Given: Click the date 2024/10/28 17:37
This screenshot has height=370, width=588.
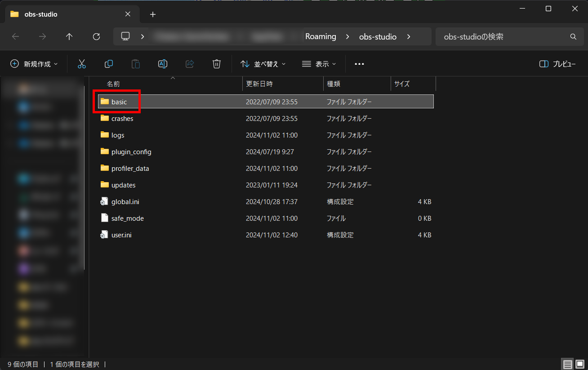Looking at the screenshot, I should pos(272,202).
